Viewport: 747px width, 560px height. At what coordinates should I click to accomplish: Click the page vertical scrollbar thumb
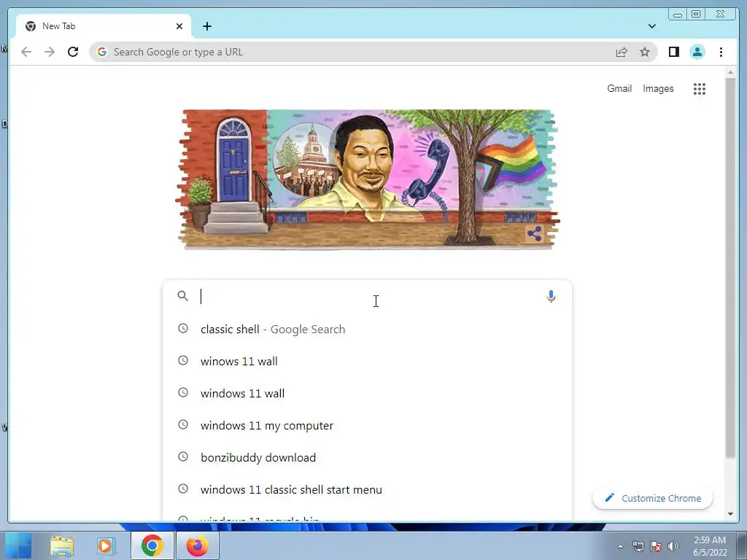(x=730, y=268)
